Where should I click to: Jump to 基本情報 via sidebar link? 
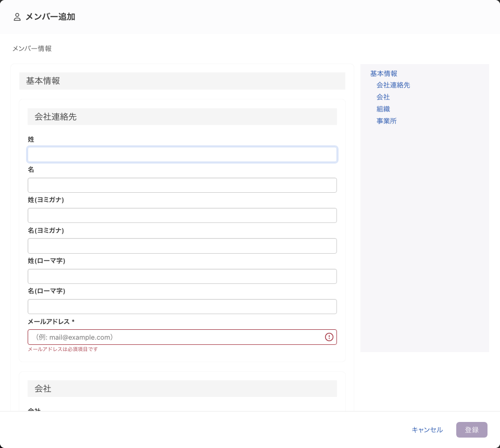tap(384, 73)
